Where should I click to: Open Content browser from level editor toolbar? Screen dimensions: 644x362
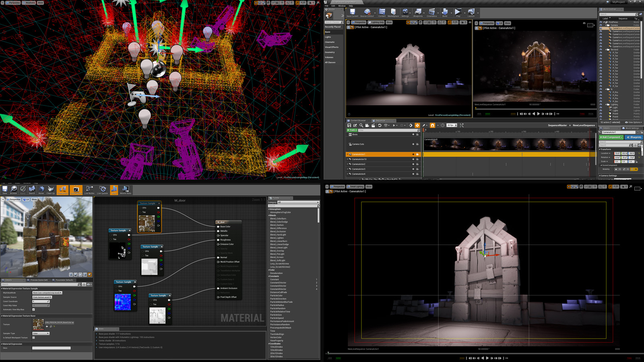[x=382, y=13]
